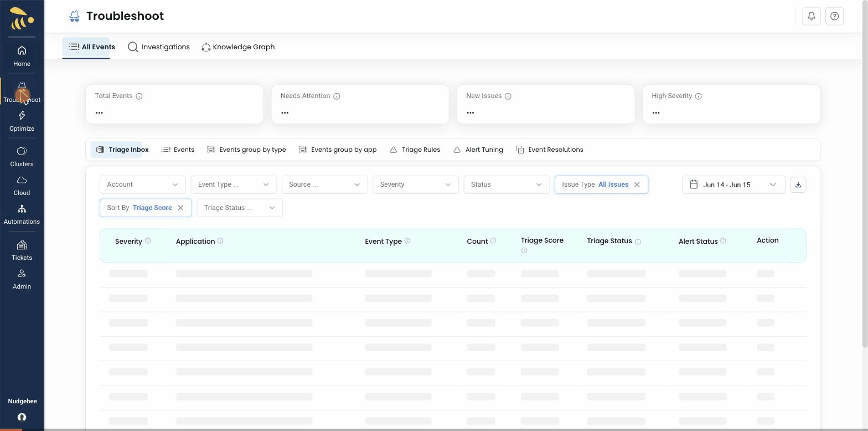
Task: Switch to the All Events tab
Action: [91, 47]
